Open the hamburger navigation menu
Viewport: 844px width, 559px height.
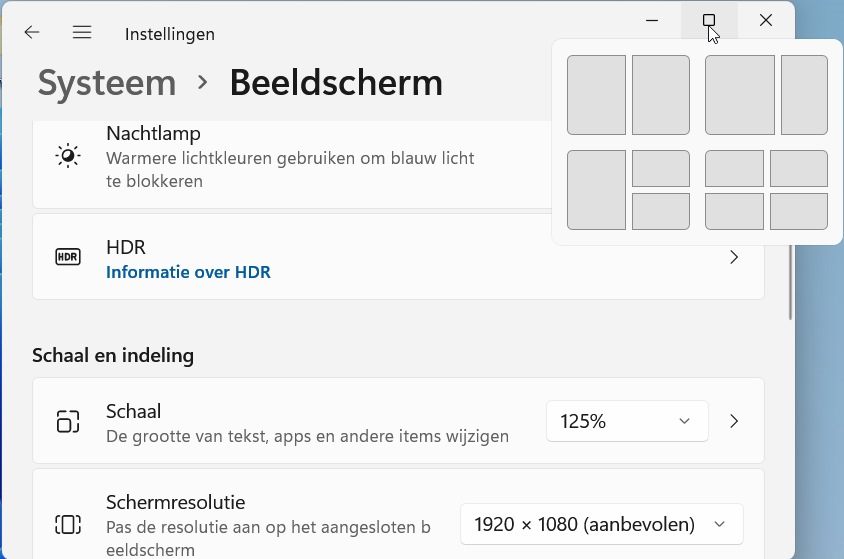coord(82,32)
